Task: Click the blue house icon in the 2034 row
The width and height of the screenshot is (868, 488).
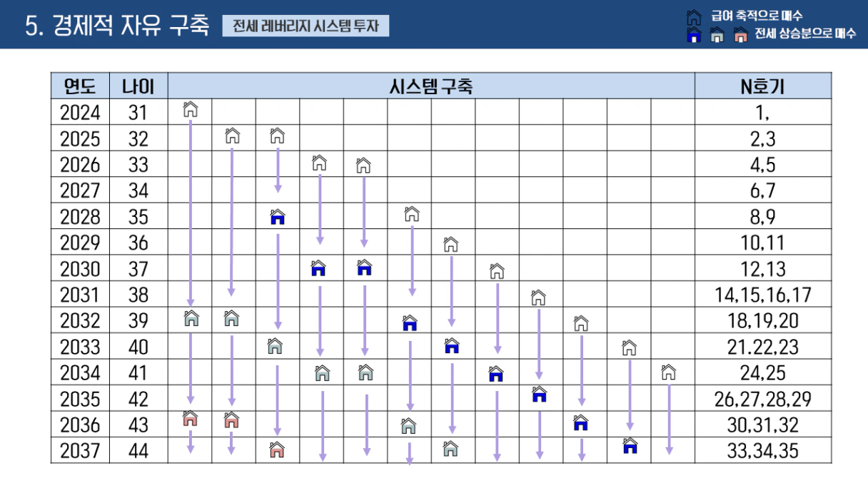Action: pyautogui.click(x=496, y=373)
